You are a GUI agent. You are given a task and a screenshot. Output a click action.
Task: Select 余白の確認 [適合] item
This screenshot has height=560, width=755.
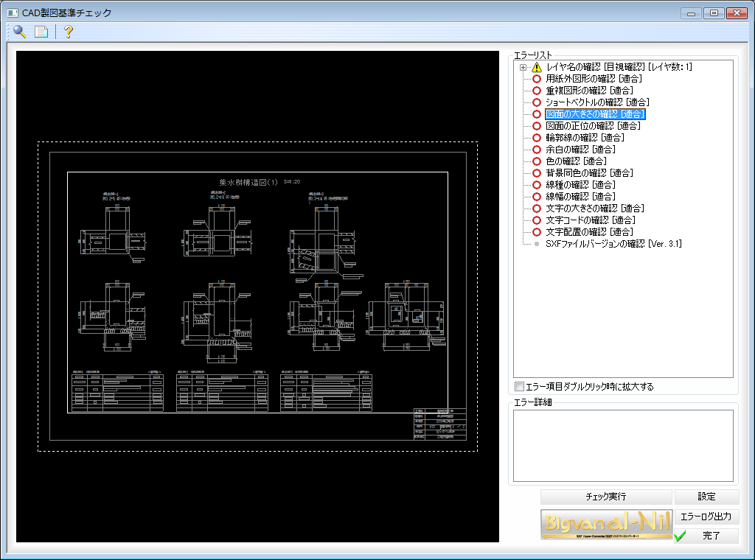click(x=581, y=150)
